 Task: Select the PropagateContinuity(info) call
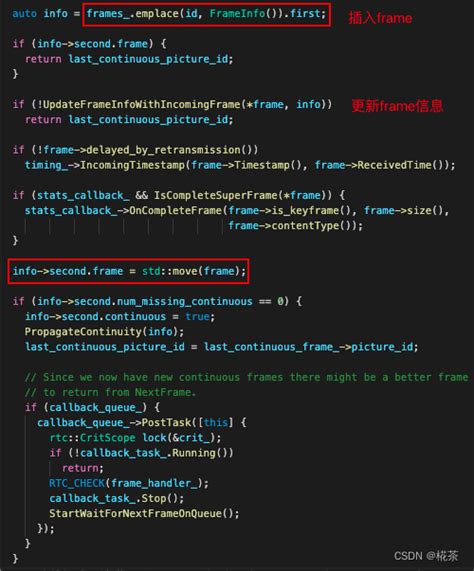104,331
